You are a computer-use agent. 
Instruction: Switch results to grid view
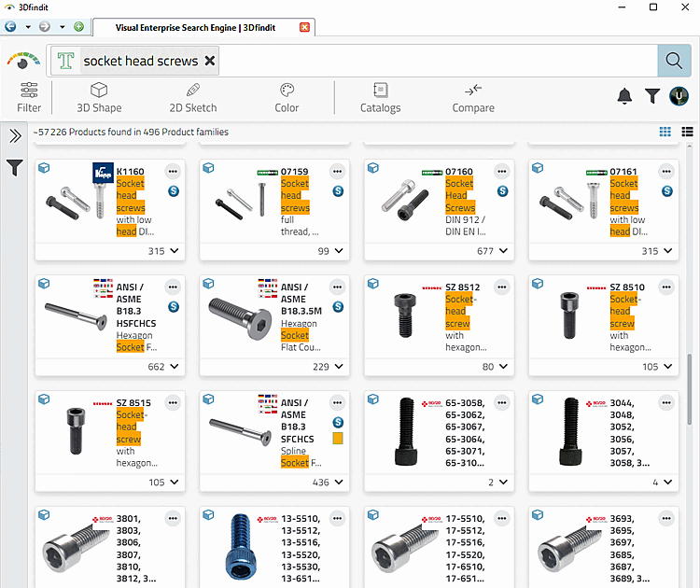[x=665, y=132]
